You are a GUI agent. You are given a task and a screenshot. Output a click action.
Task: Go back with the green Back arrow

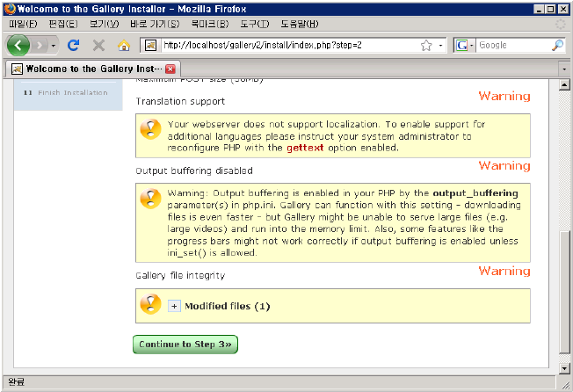pyautogui.click(x=18, y=46)
